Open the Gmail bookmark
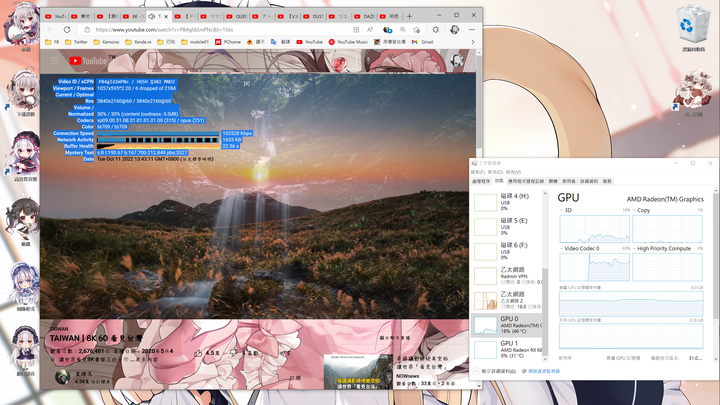 (x=423, y=42)
